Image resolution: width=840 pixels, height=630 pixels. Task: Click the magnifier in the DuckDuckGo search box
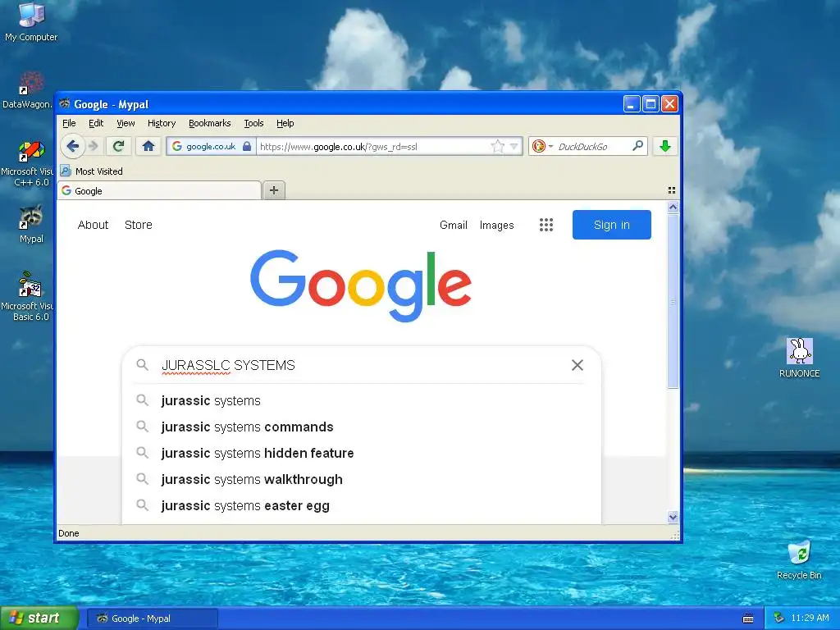(637, 146)
